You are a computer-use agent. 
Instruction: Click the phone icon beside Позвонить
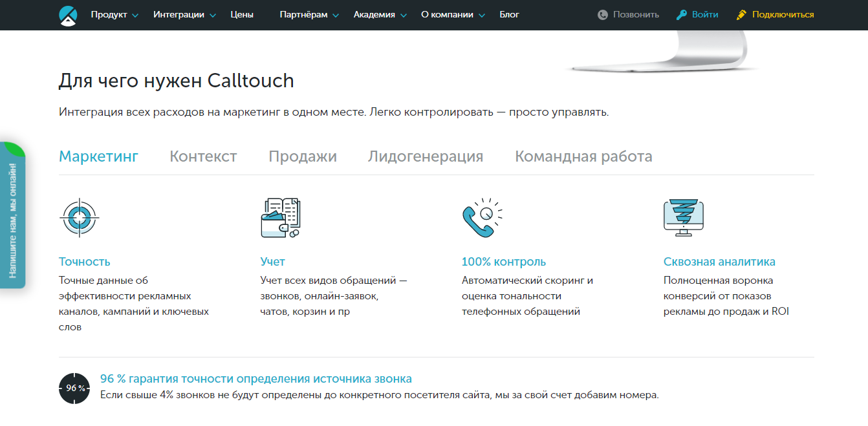click(603, 15)
